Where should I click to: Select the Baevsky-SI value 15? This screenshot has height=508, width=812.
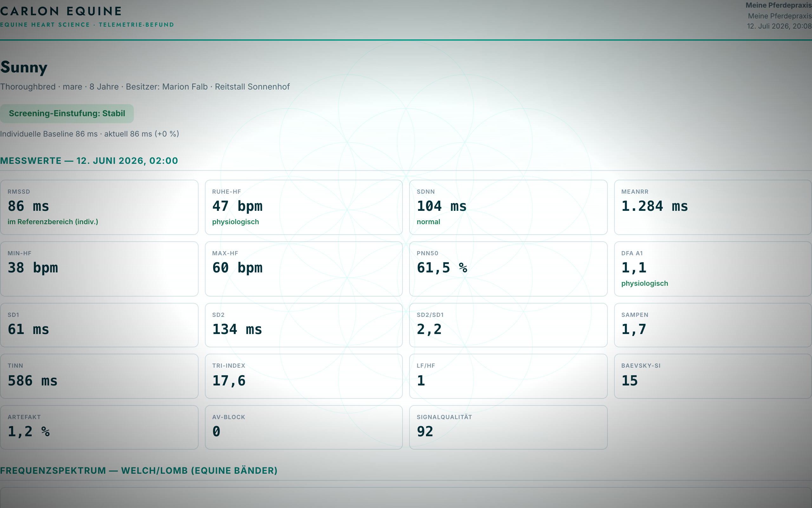pyautogui.click(x=630, y=381)
